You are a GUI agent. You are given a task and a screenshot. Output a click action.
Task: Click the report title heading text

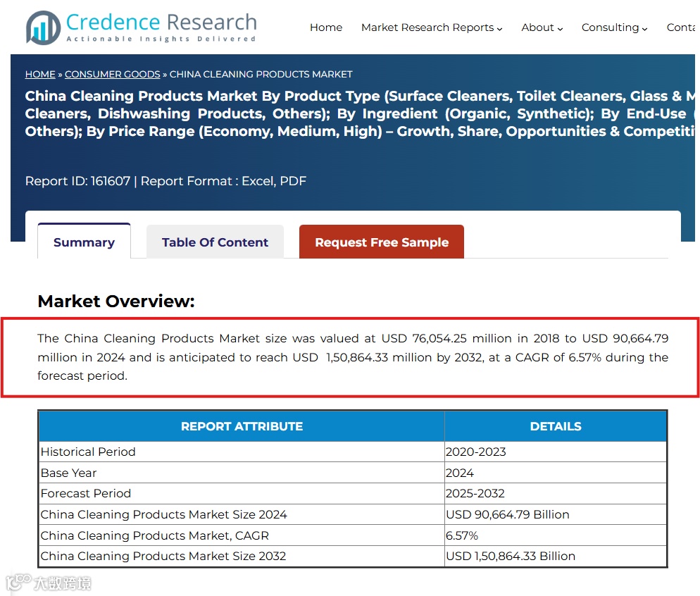360,113
